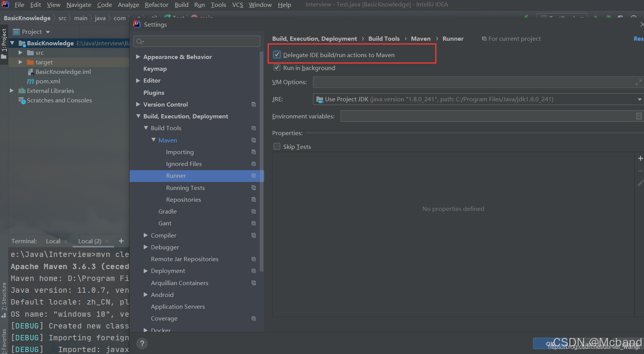The height and width of the screenshot is (354, 644).
Task: Collapse the Maven settings node
Action: click(x=153, y=140)
